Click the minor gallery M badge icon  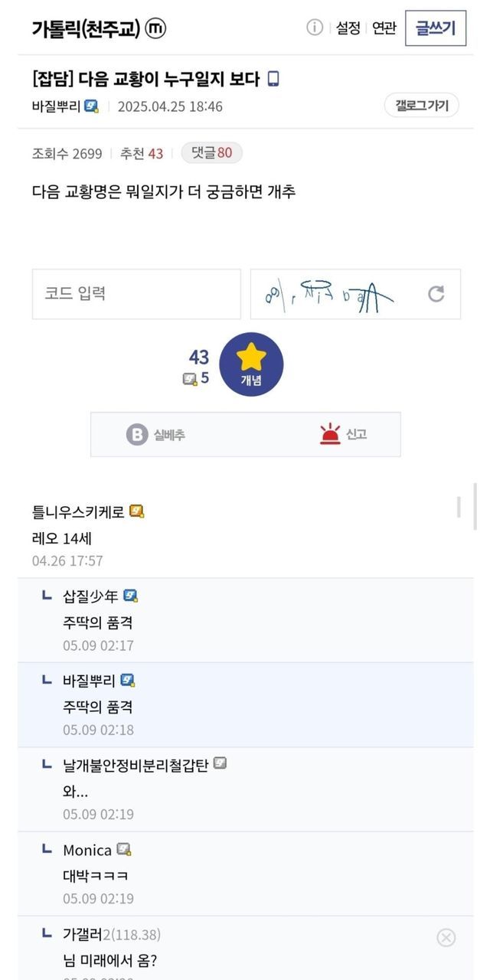click(155, 28)
